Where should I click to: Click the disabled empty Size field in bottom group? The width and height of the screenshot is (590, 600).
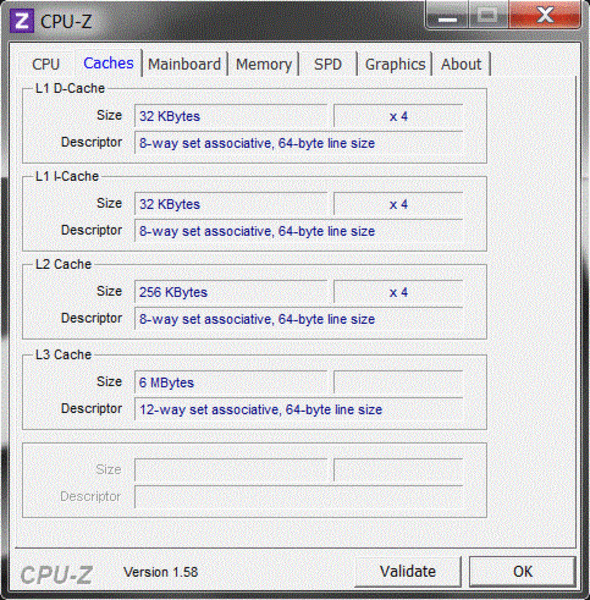coord(231,470)
